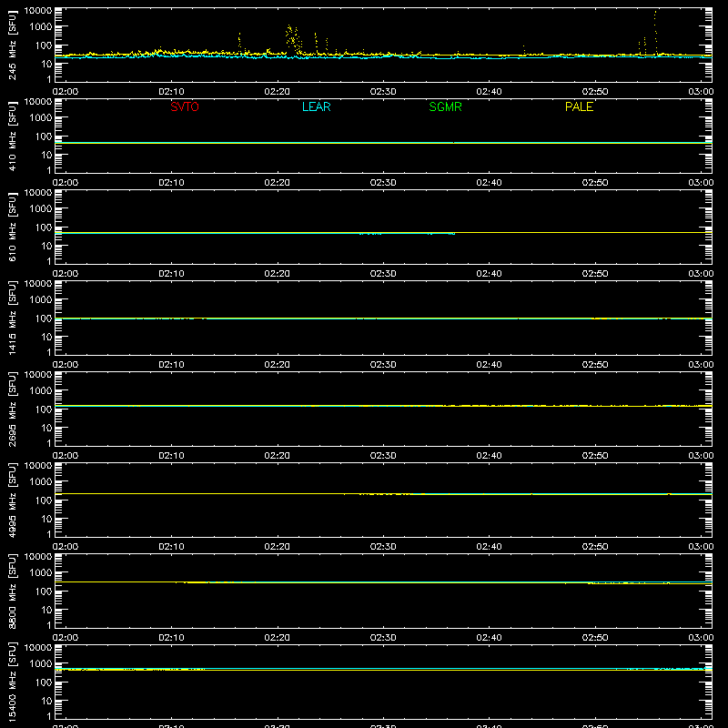The width and height of the screenshot is (728, 728).
Task: Click the 100 tick value on 610 MHz axis
Action: (44, 227)
